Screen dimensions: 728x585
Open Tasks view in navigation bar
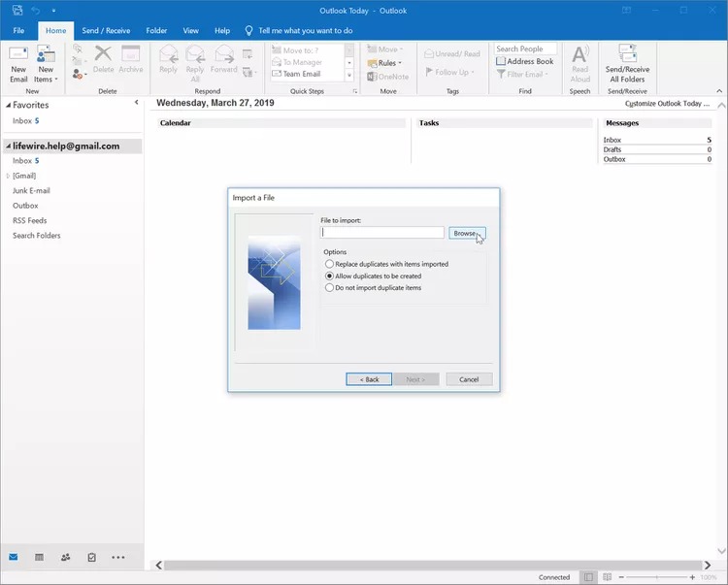(91, 557)
